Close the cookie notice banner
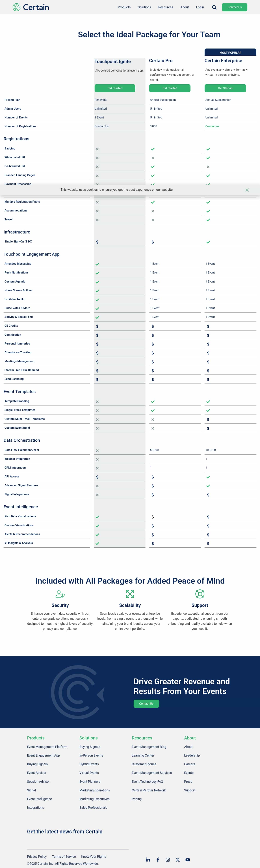260x868 pixels. click(x=247, y=190)
